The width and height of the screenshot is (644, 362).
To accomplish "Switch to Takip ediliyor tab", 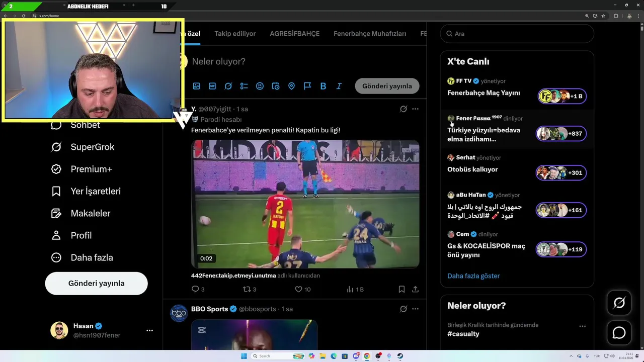I will pyautogui.click(x=235, y=34).
